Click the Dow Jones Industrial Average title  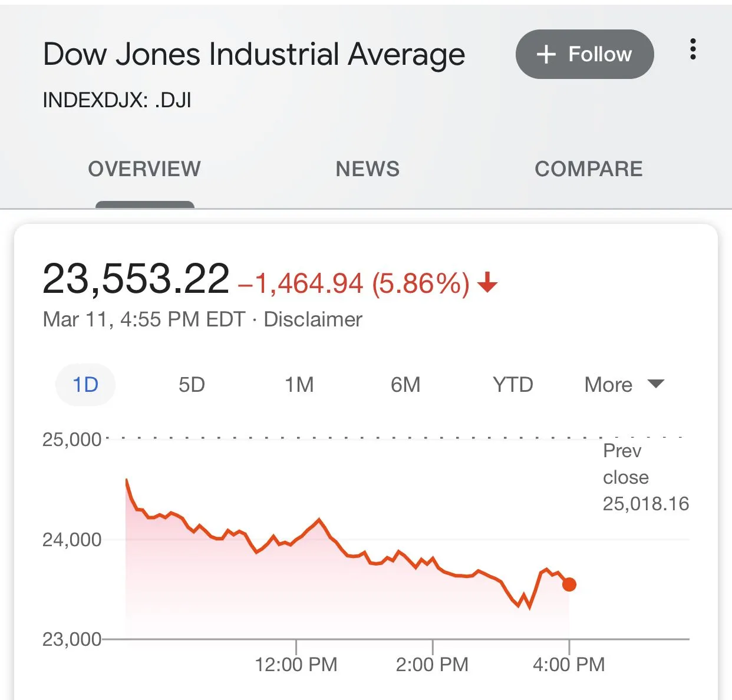click(254, 54)
